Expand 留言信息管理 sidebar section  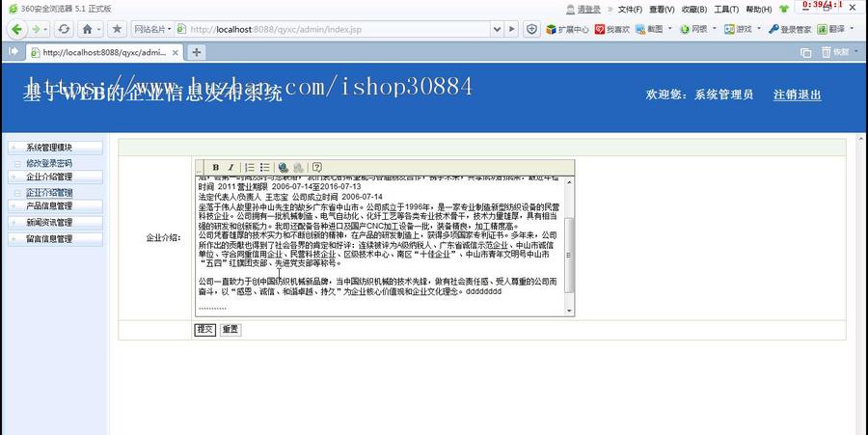click(x=55, y=239)
